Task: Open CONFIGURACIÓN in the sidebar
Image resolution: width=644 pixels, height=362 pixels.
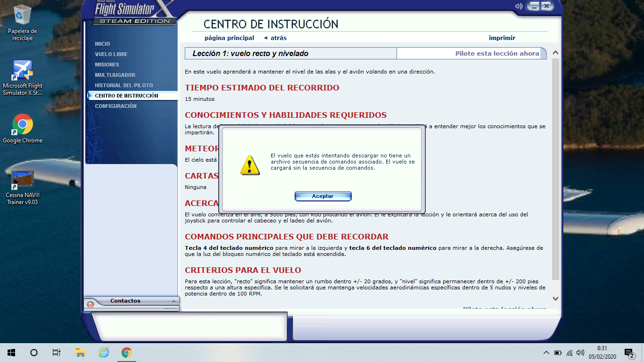Action: coord(116,106)
